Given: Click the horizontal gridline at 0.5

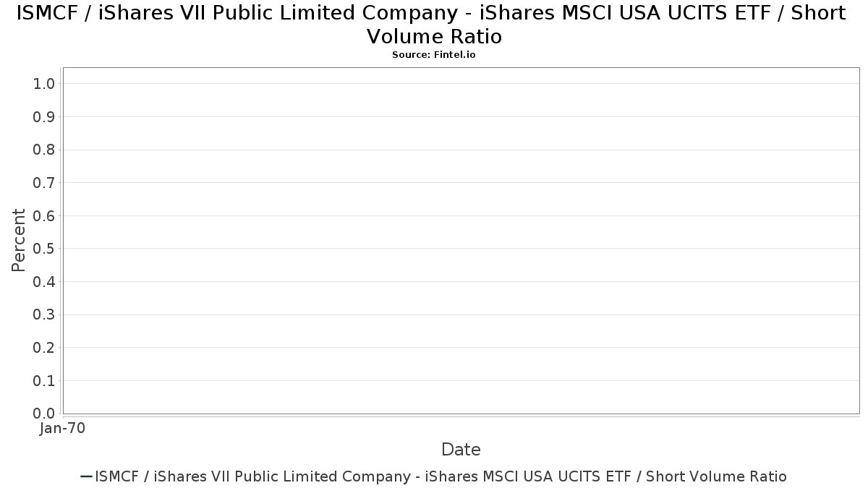Looking at the screenshot, I should point(461,249).
